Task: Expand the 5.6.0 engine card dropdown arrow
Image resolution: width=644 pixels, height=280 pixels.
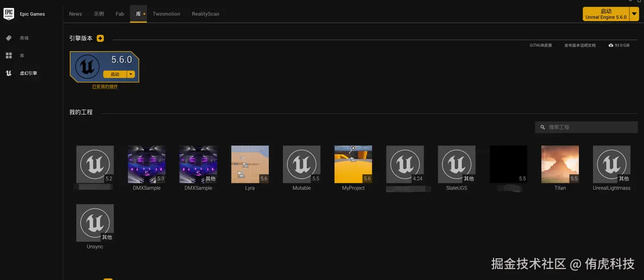Action: (x=131, y=74)
